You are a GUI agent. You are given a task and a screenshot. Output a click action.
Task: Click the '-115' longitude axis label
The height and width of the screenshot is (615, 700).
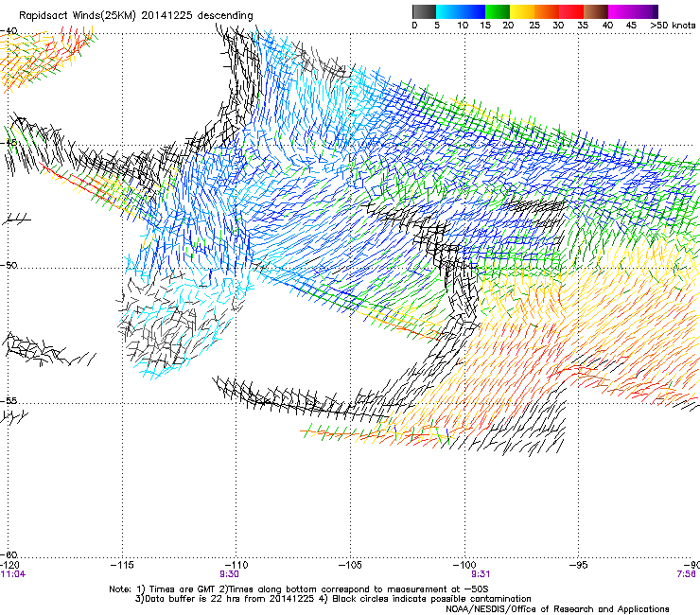point(122,565)
